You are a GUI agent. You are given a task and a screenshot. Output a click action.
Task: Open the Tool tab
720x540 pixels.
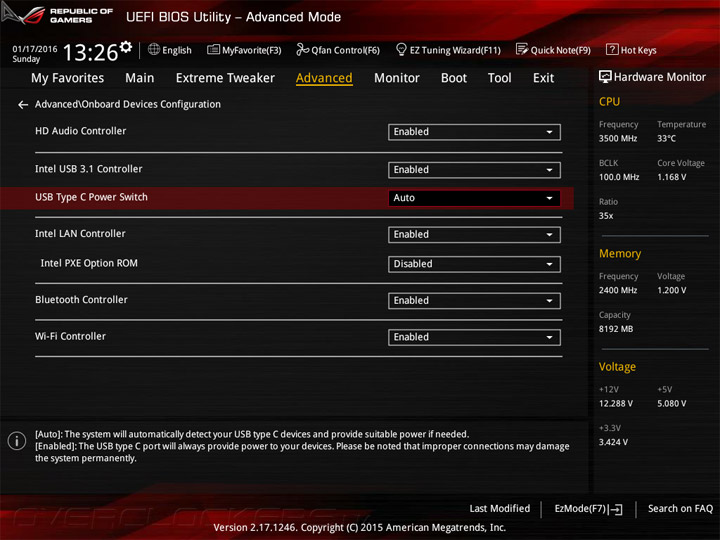500,78
